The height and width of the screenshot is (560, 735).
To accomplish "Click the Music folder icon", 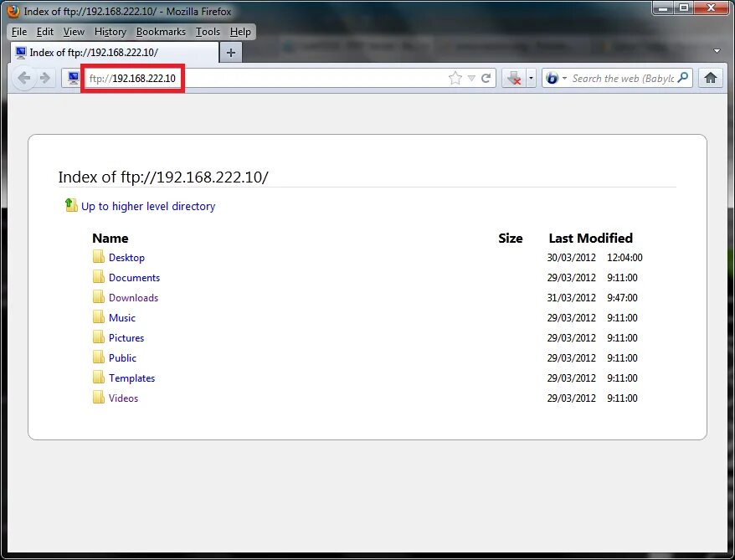I will tap(99, 317).
